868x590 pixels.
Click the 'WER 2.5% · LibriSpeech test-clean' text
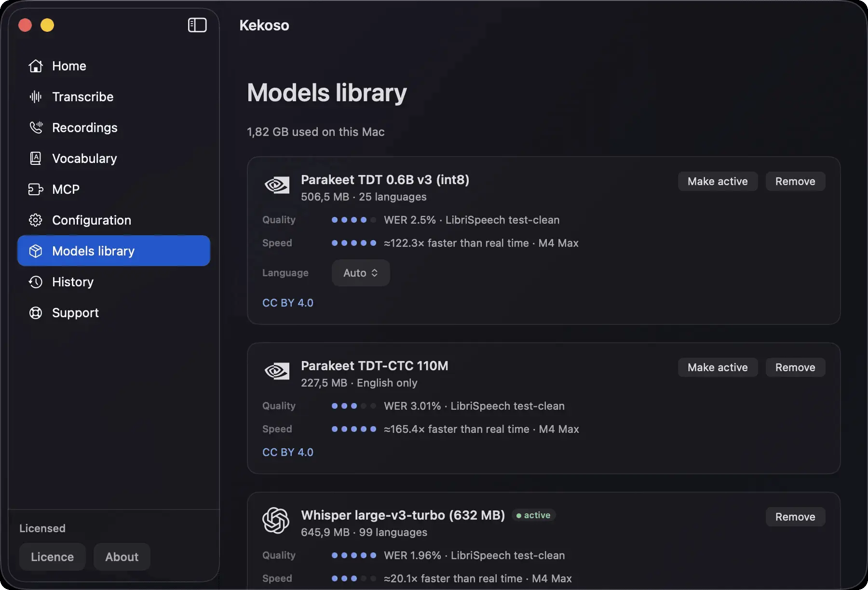(472, 220)
